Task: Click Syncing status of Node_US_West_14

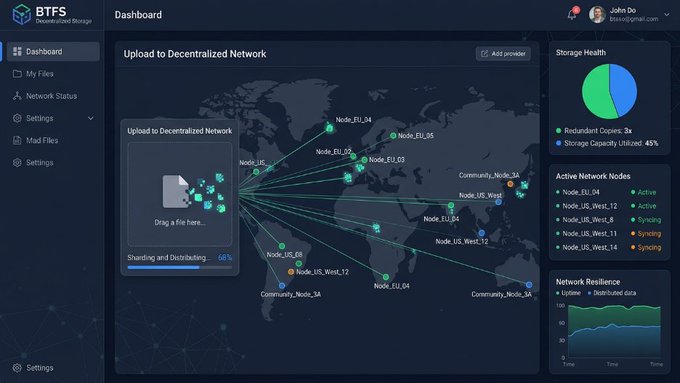Action: point(646,248)
